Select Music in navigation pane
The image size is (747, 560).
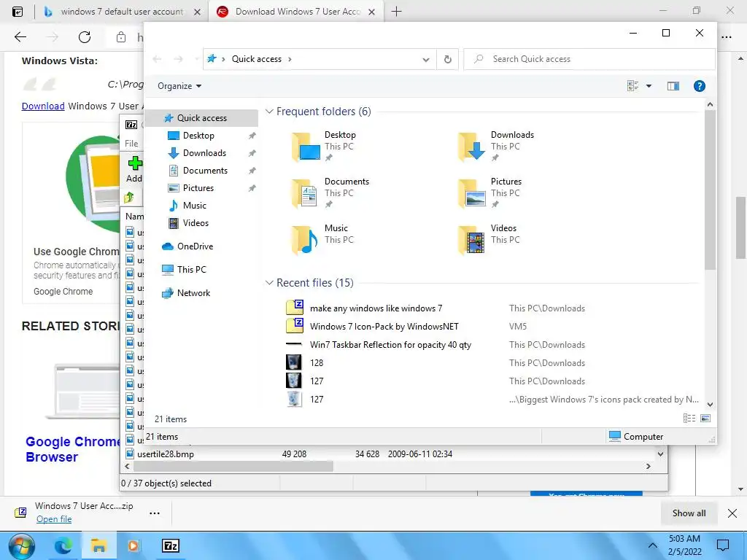[194, 205]
